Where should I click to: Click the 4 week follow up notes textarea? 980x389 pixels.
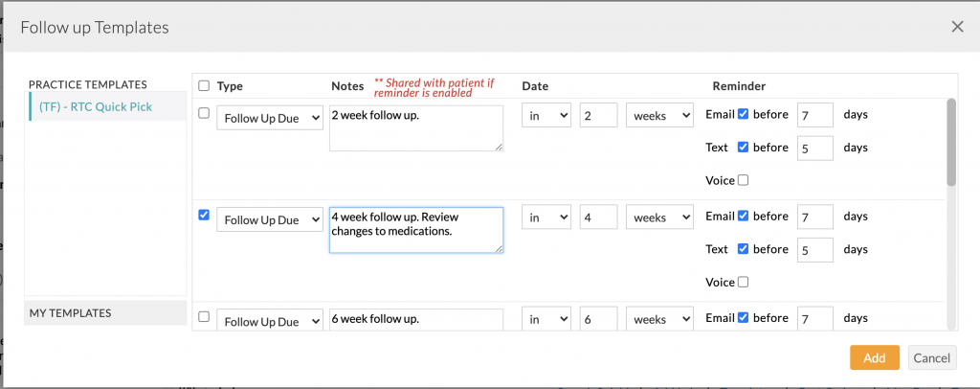pos(415,230)
